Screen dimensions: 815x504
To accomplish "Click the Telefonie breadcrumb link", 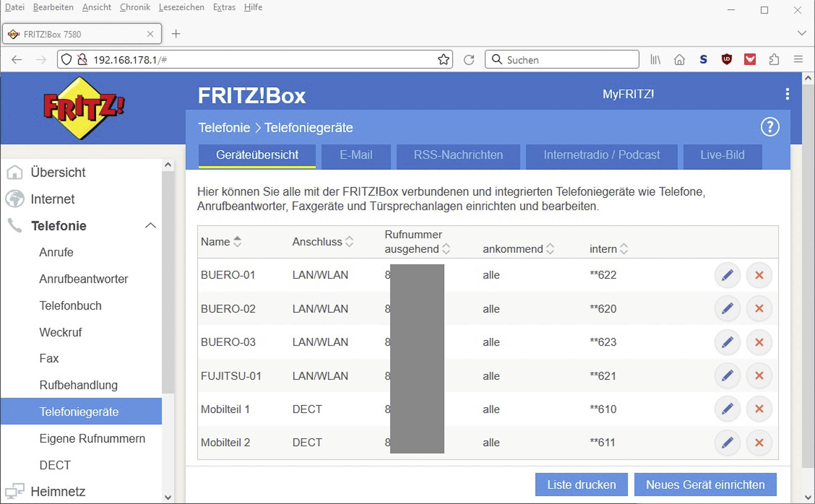I will tap(224, 128).
